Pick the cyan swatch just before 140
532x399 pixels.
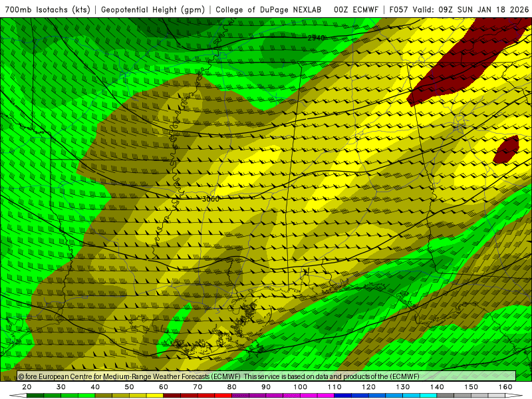pos(428,396)
